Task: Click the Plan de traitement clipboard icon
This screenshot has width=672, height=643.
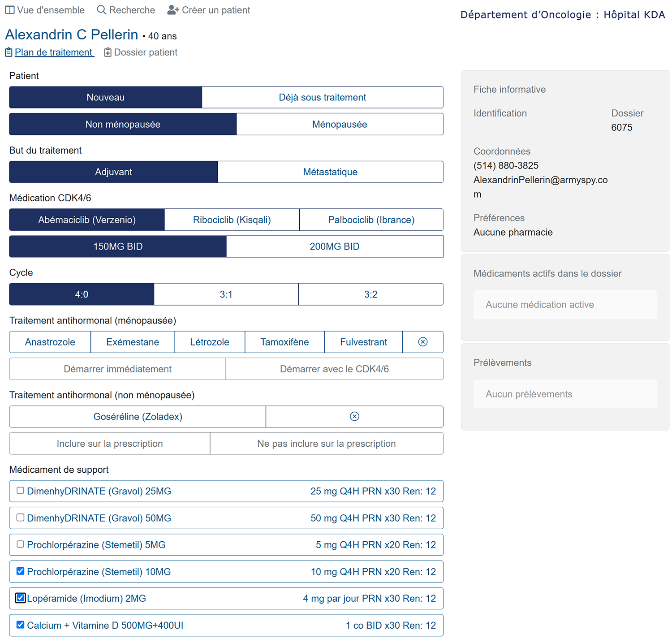Action: (9, 52)
